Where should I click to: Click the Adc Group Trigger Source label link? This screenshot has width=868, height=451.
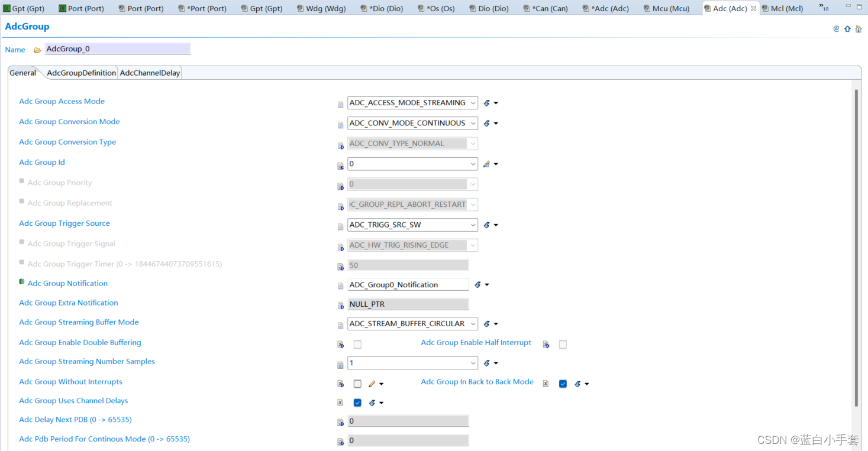[x=64, y=223]
